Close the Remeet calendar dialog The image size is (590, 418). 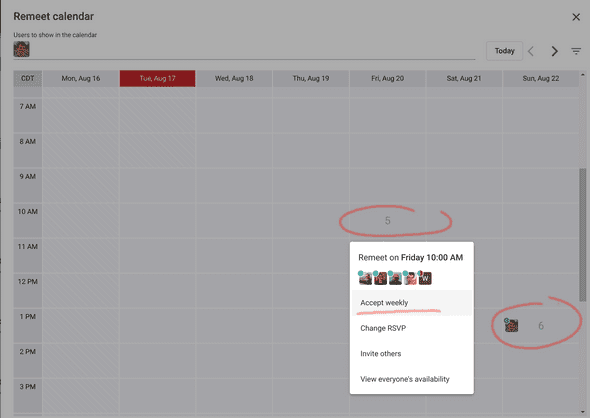coord(576,17)
